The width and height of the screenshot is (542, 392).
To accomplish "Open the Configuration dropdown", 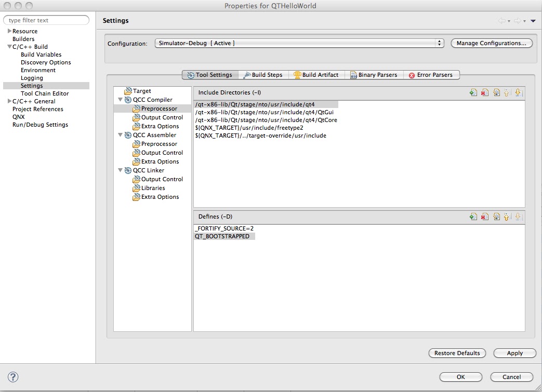I will 299,43.
